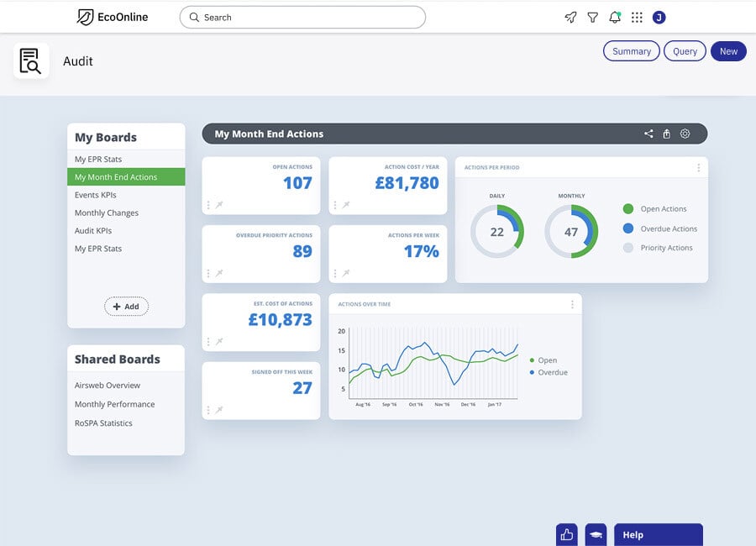
Task: Open the apps grid menu
Action: (x=637, y=18)
